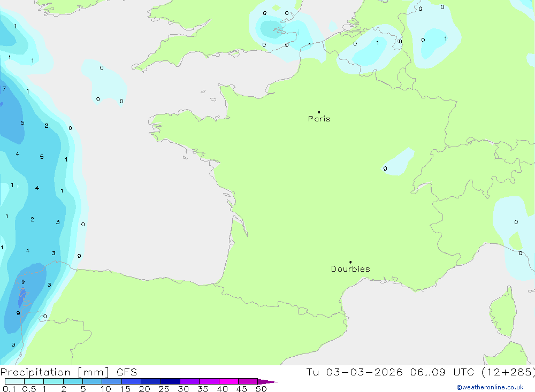Click the Paris city label

(x=319, y=119)
